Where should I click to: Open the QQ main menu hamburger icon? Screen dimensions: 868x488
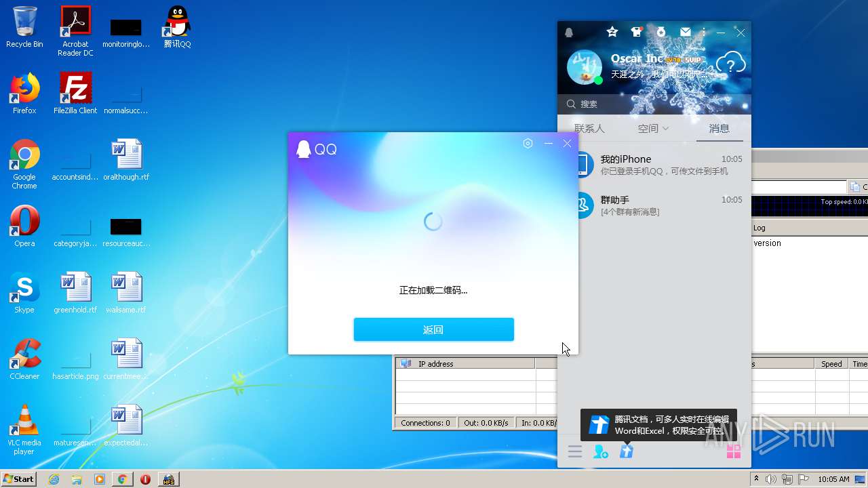[575, 451]
